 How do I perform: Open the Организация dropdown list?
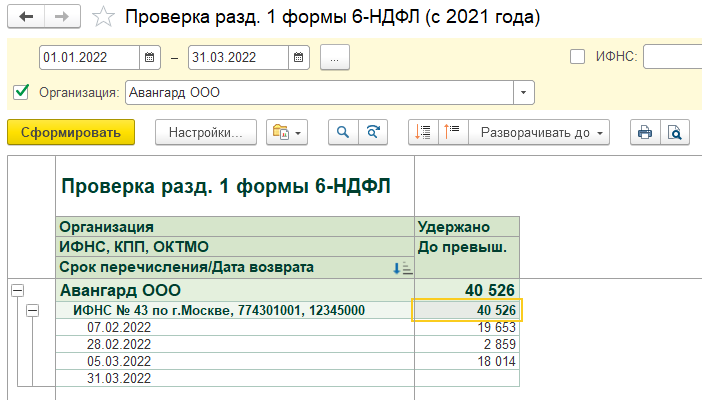pos(523,93)
